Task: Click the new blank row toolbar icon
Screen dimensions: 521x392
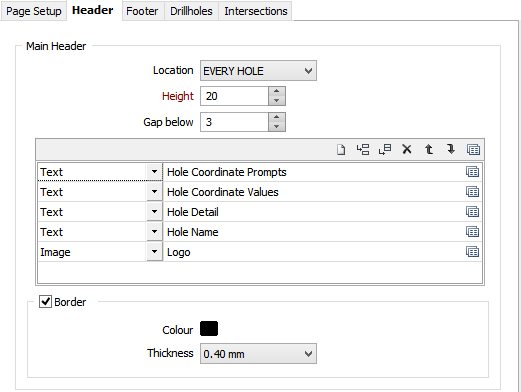Action: (x=341, y=149)
